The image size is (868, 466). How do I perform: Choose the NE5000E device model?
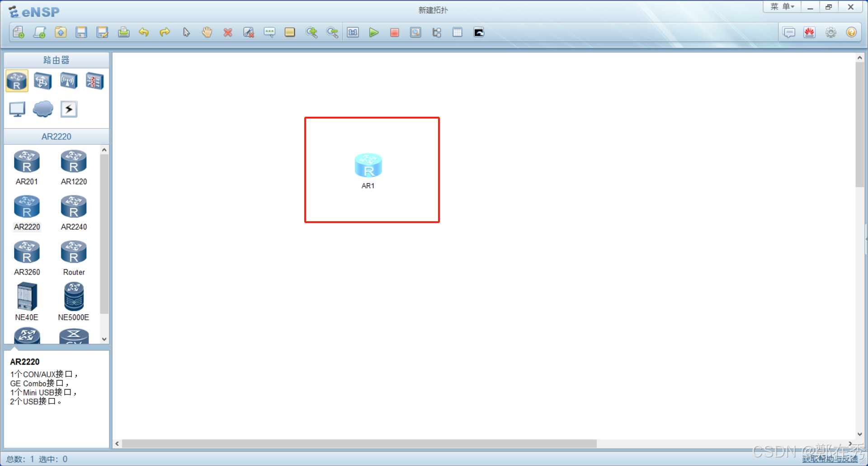(x=74, y=302)
